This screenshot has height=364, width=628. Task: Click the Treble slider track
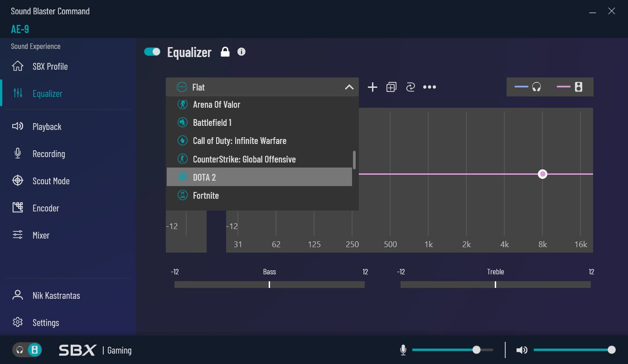coord(496,284)
